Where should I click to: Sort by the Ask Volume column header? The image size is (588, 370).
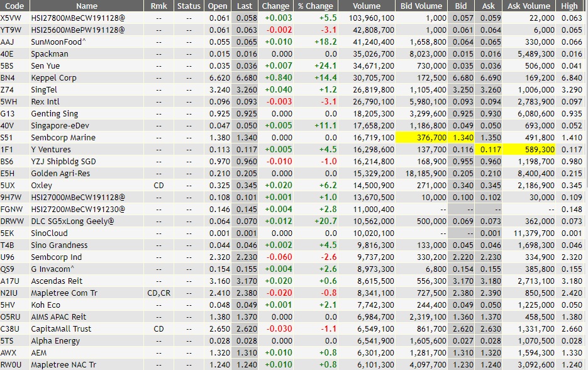coord(529,6)
